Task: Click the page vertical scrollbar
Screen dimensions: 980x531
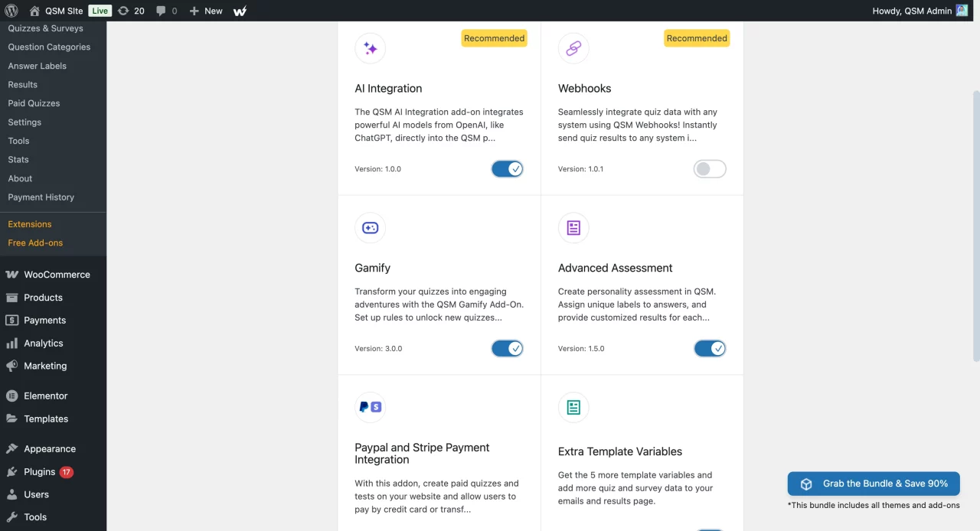Action: coord(975,230)
